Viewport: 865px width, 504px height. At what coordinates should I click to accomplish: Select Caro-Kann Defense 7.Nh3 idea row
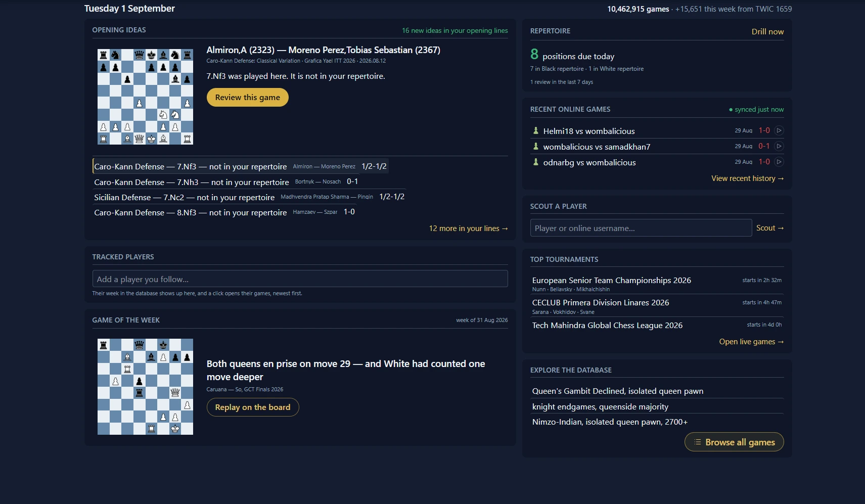click(226, 182)
